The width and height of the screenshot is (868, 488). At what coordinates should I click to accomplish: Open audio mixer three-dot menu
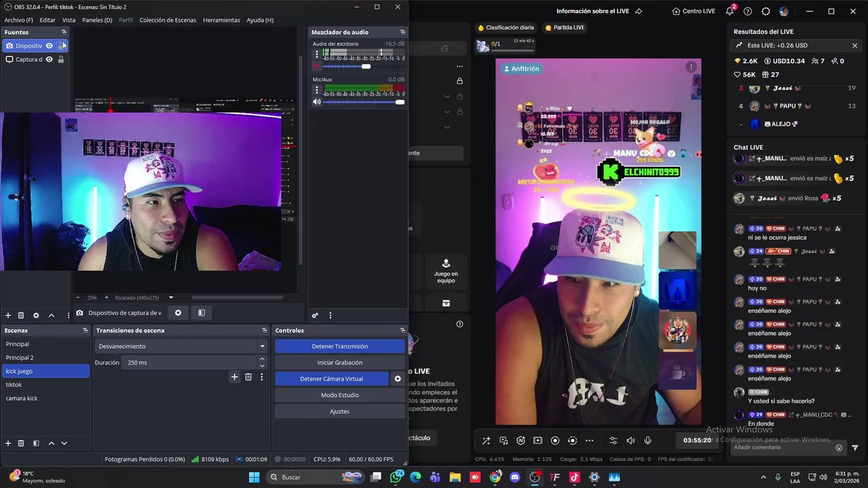click(x=330, y=315)
